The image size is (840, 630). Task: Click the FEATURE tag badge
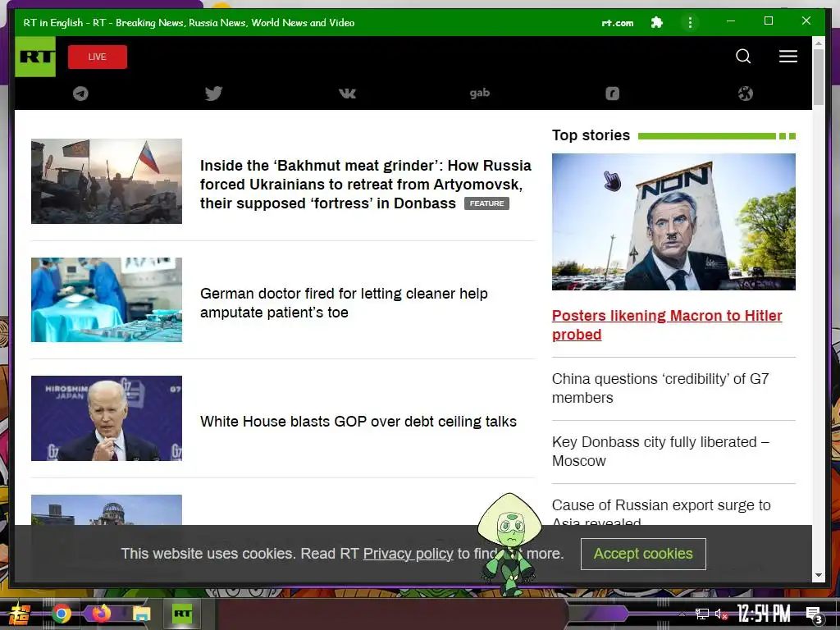[486, 203]
